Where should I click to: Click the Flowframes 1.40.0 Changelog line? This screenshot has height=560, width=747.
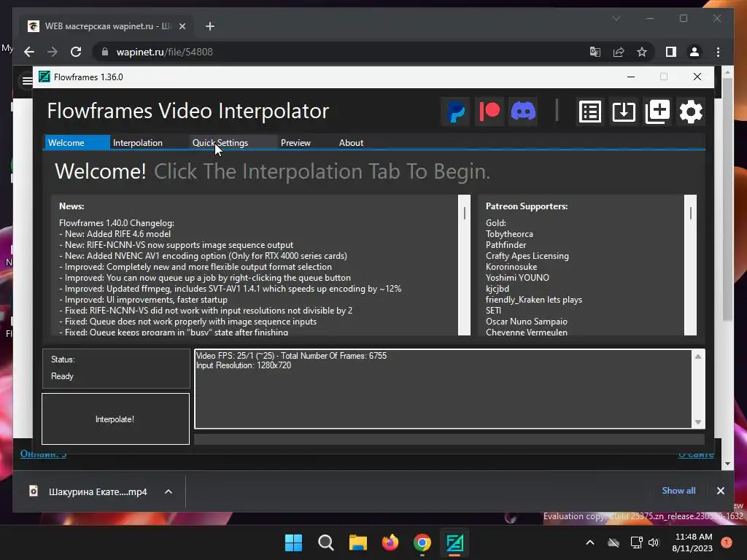[117, 223]
